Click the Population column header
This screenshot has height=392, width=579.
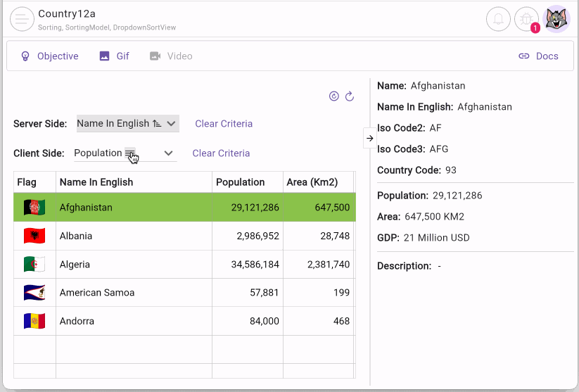[241, 182]
